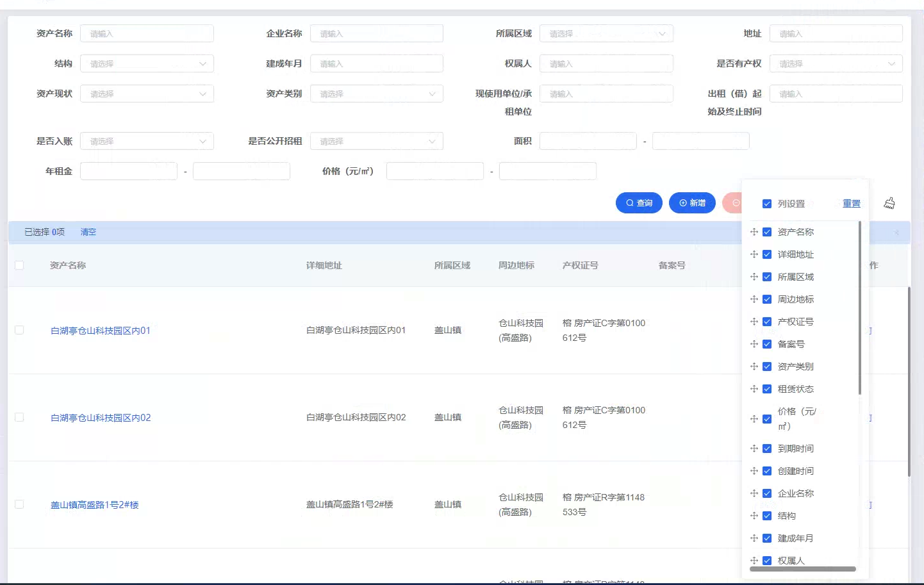Open the 资产现状 dropdown
Image resolution: width=924 pixels, height=585 pixels.
[147, 94]
